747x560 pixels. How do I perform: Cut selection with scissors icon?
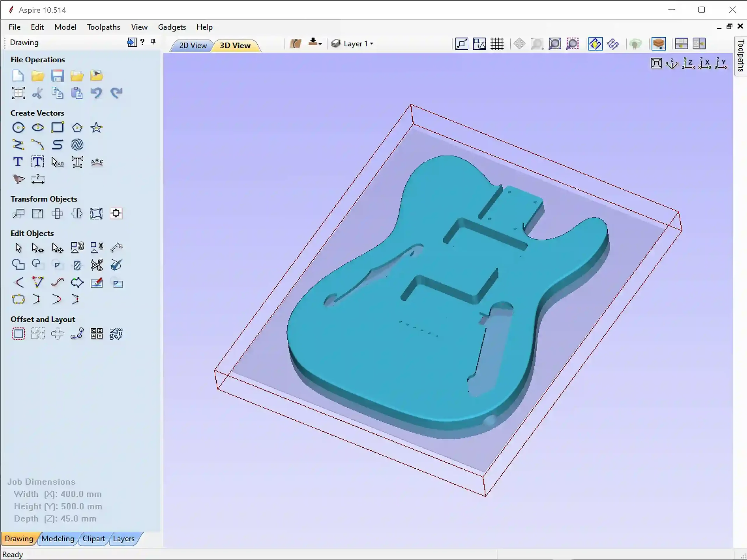[x=37, y=93]
